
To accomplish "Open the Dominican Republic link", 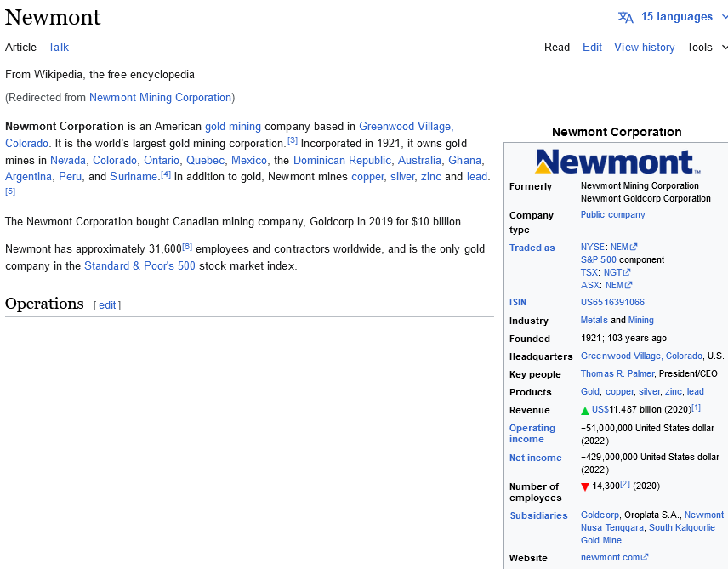I will click(x=342, y=160).
